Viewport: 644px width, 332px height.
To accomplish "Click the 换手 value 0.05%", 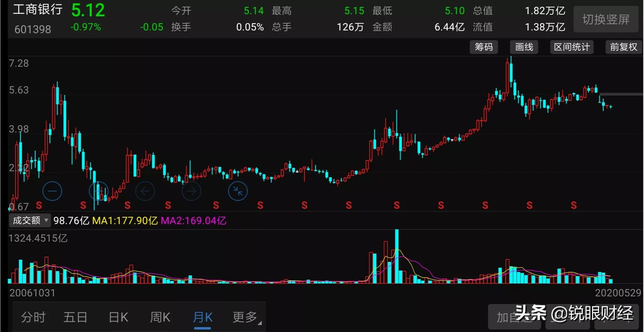I will click(x=250, y=27).
